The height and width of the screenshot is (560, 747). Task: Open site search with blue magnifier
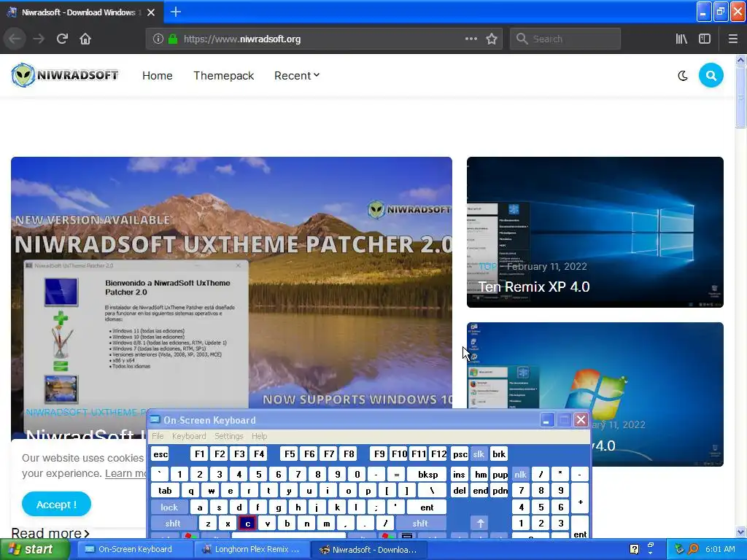click(x=711, y=75)
